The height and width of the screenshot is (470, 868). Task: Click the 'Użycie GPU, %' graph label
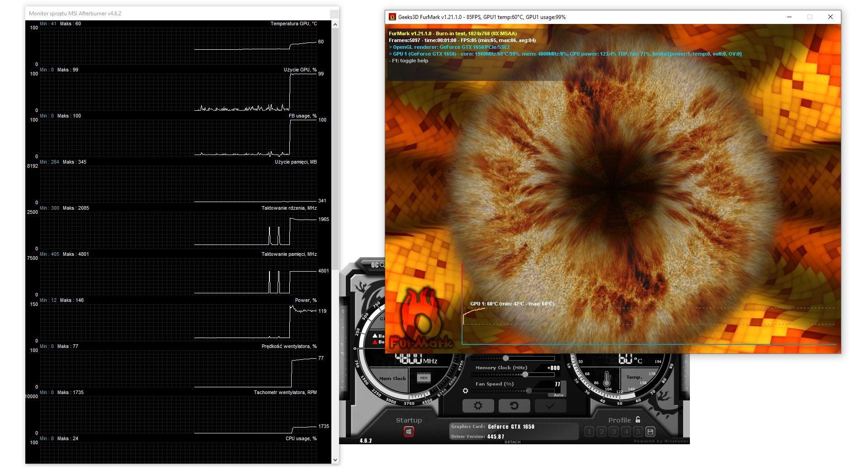[300, 70]
